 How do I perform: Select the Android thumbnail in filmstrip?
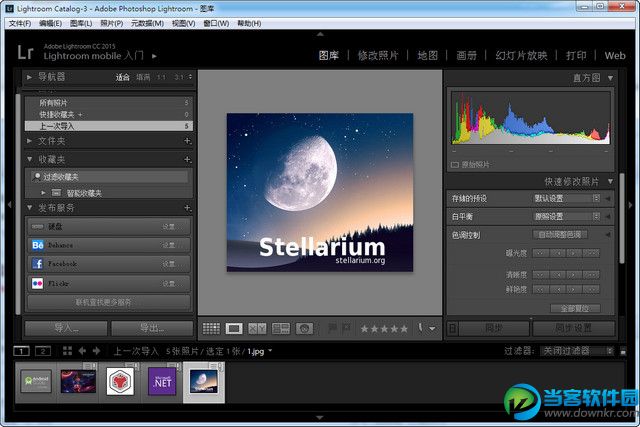tap(36, 381)
